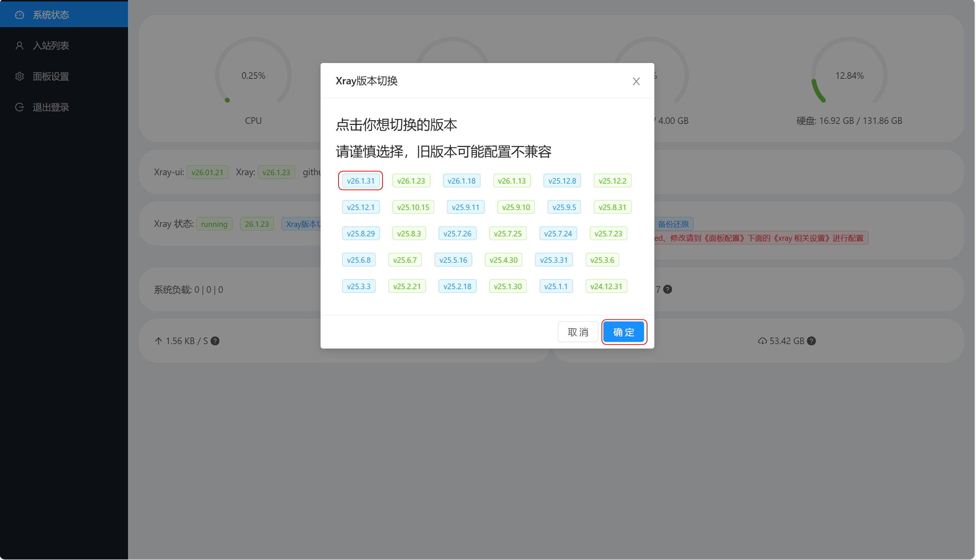Image resolution: width=976 pixels, height=560 pixels.
Task: Select version v25.8.31
Action: [612, 207]
